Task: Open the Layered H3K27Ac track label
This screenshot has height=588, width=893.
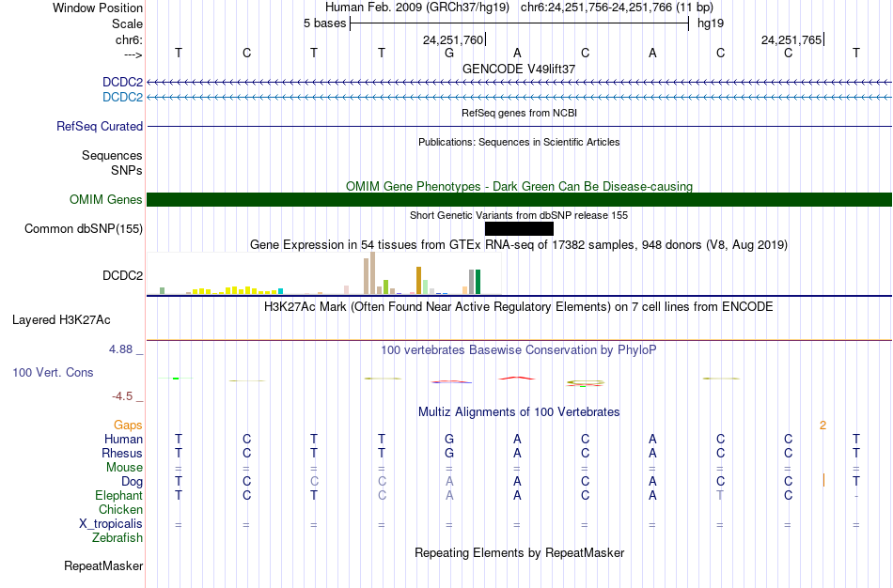Action: pos(61,320)
